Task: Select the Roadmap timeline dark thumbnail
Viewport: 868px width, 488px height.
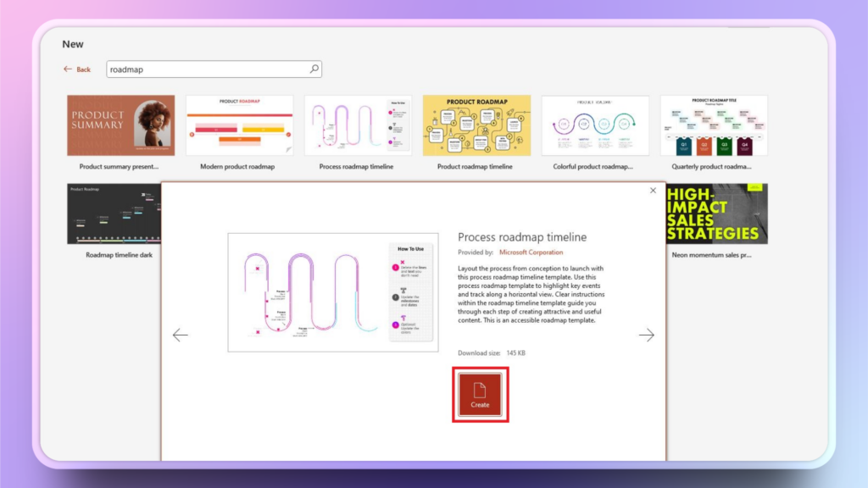Action: click(114, 213)
